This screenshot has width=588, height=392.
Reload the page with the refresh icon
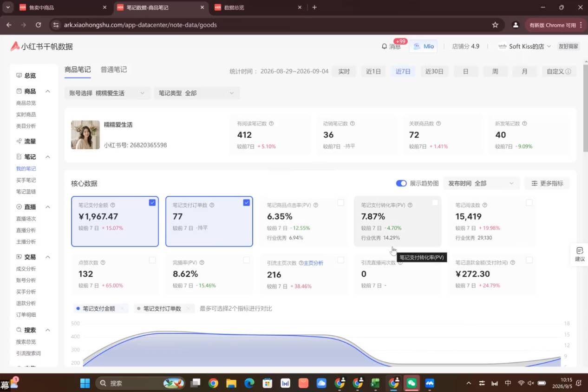pyautogui.click(x=38, y=25)
